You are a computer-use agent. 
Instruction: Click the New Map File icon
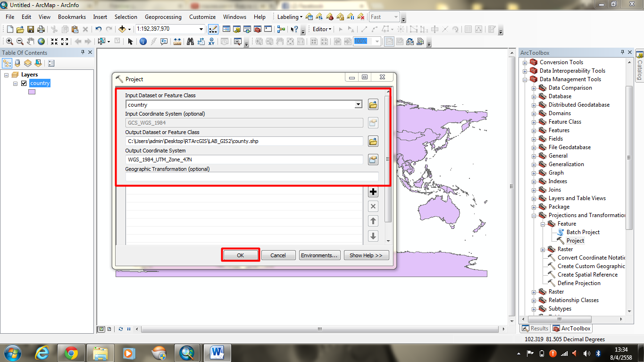[10, 29]
